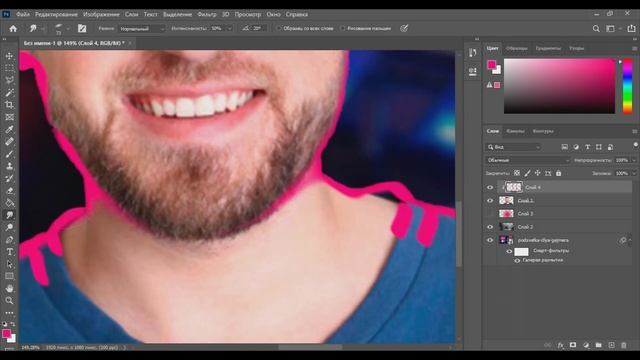Screen dimensions: 640x360
Task: Select the History Brush tool
Action: 9,178
